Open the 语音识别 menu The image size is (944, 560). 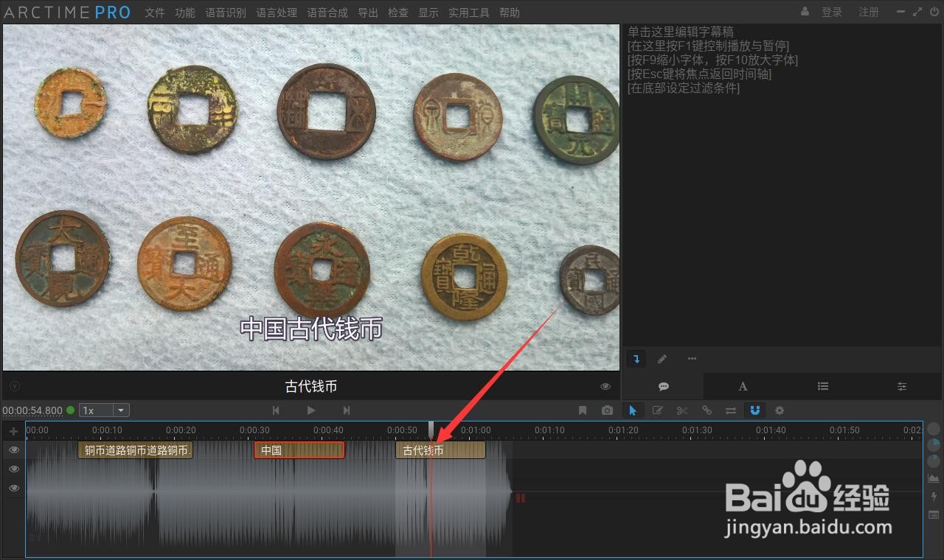(x=226, y=13)
